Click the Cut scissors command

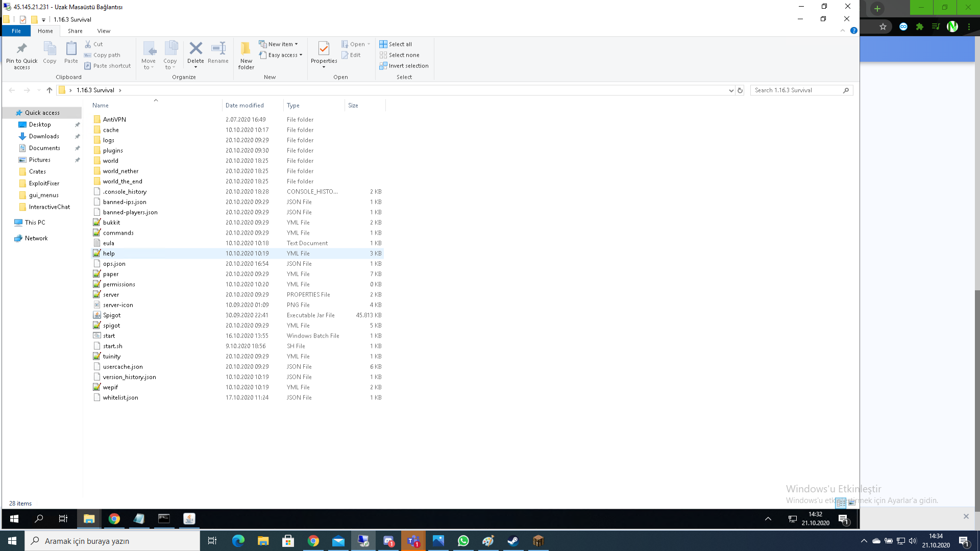tap(94, 44)
